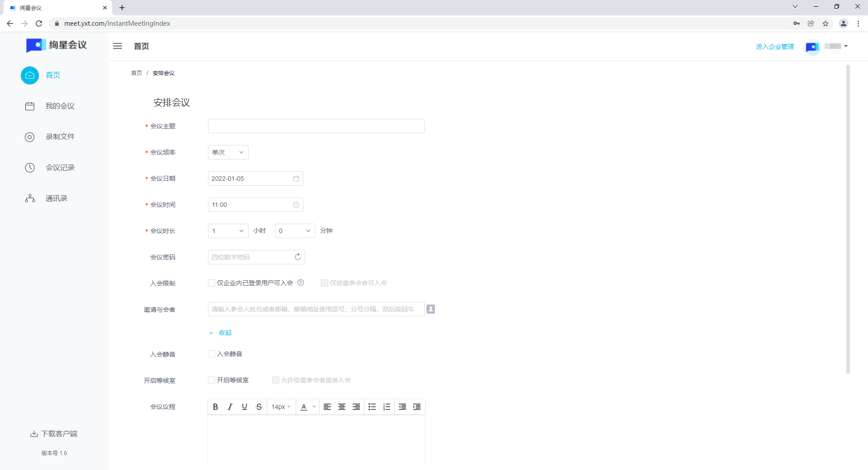Collapse advanced options via 收起
Viewport: 868px width, 470px height.
220,333
